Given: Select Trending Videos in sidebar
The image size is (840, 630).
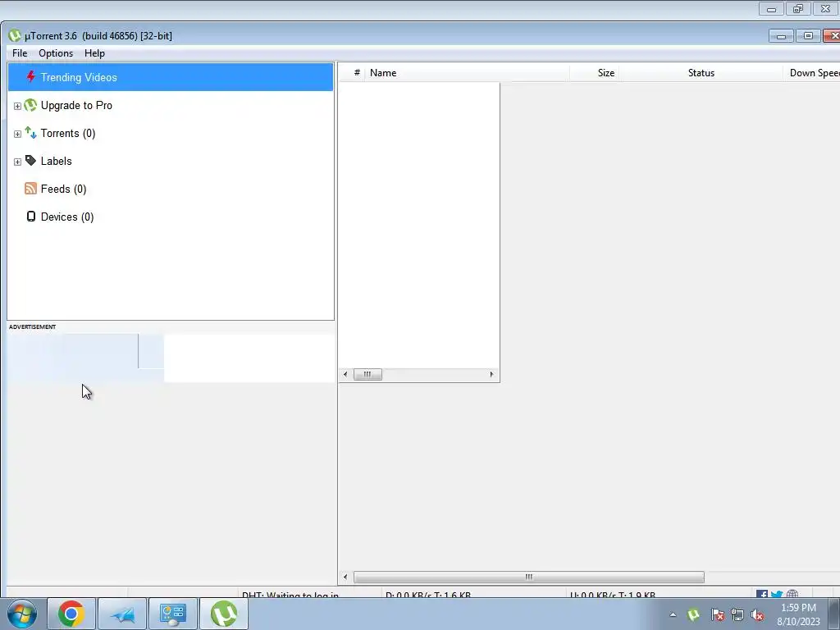Looking at the screenshot, I should point(171,77).
